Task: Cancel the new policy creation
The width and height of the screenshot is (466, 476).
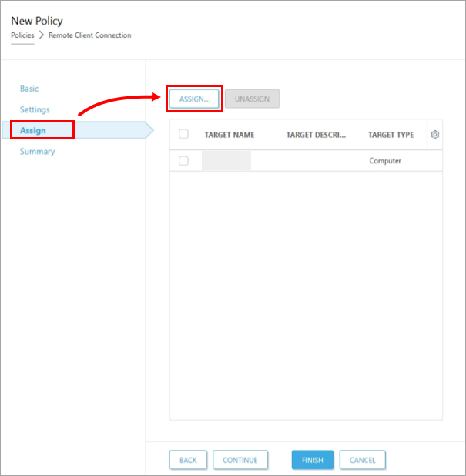Action: [362, 460]
